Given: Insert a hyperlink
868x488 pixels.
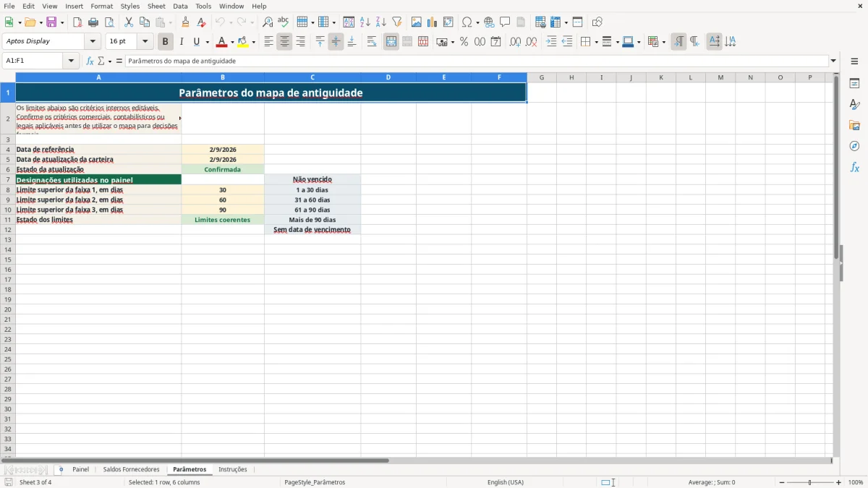Looking at the screenshot, I should click(489, 22).
